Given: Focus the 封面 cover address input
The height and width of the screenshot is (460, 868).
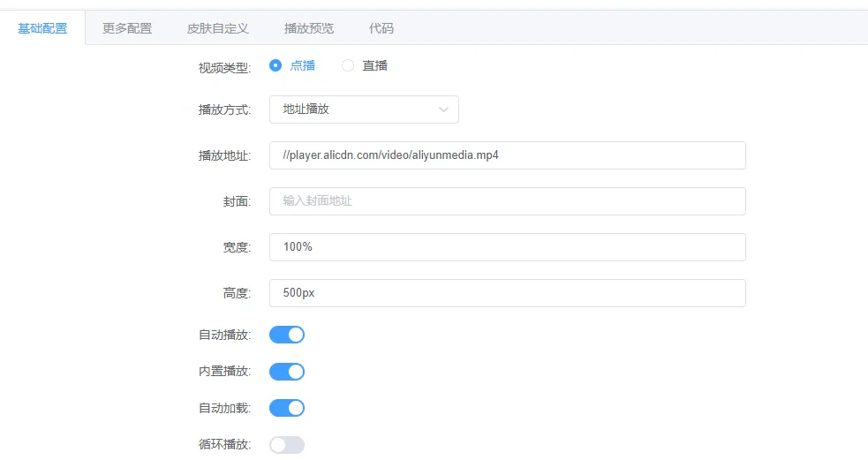Looking at the screenshot, I should [x=507, y=201].
